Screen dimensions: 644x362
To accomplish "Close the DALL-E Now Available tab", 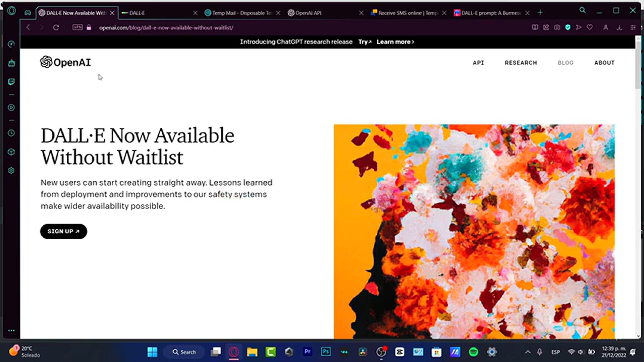I will pos(112,13).
